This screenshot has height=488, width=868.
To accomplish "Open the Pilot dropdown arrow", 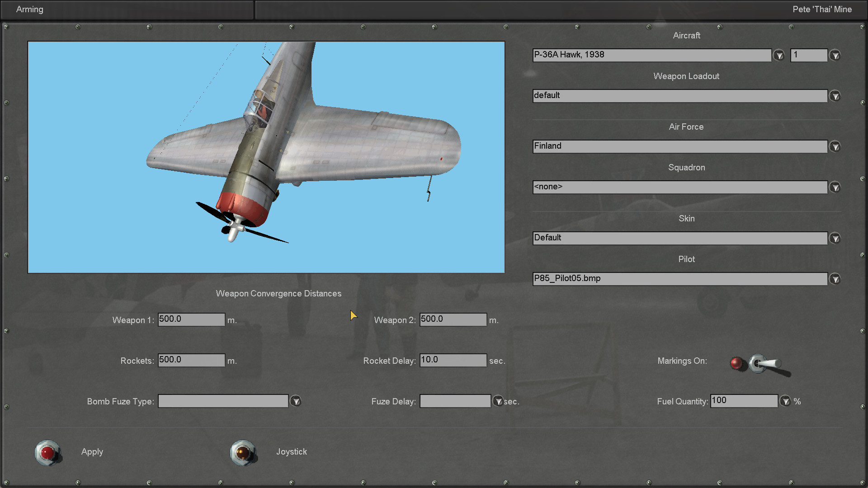I will (835, 279).
